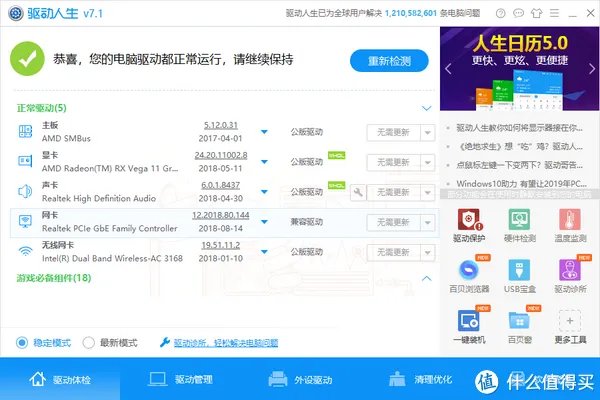Click the 网卡 network adapter device icon
The width and height of the screenshot is (600, 400).
click(25, 221)
